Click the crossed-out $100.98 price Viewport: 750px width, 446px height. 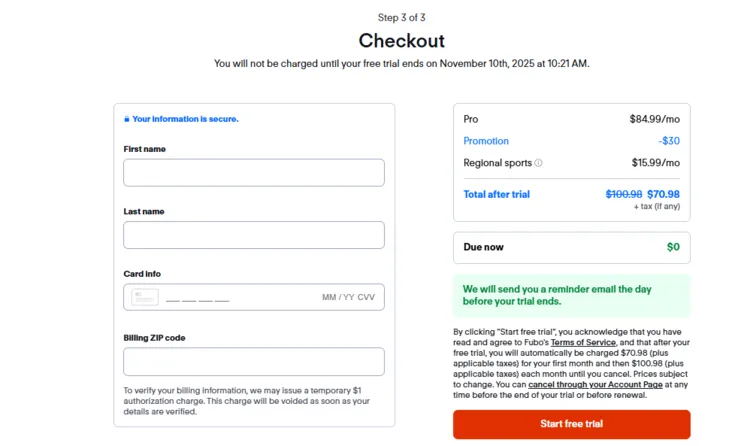(625, 194)
